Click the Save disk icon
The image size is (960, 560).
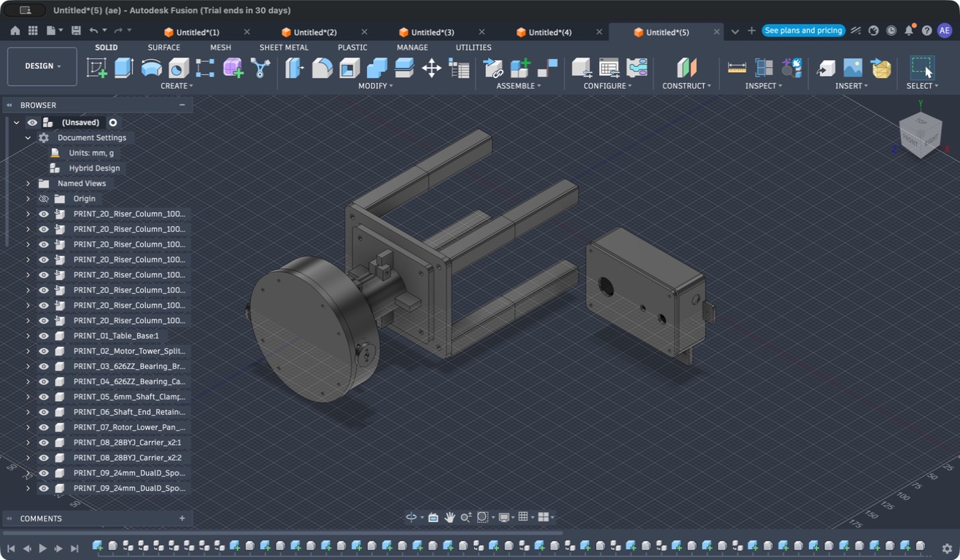coord(76,31)
